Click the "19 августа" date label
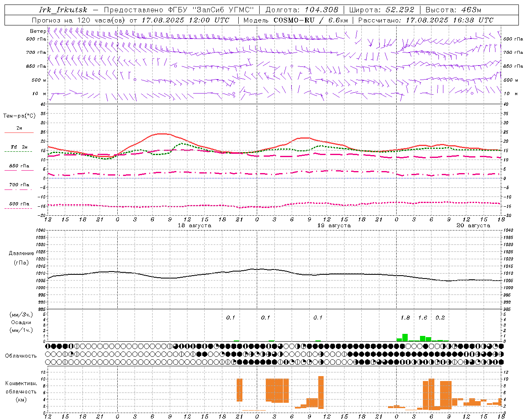 (x=334, y=226)
